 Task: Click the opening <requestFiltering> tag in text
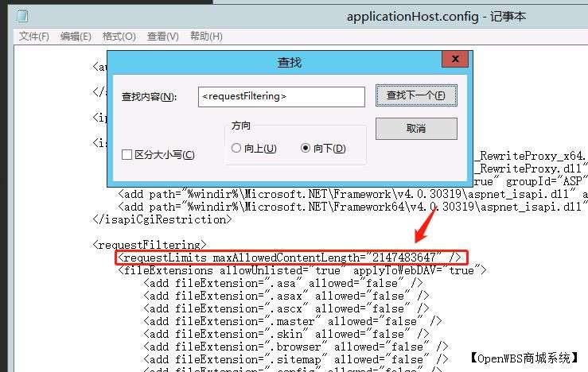150,244
